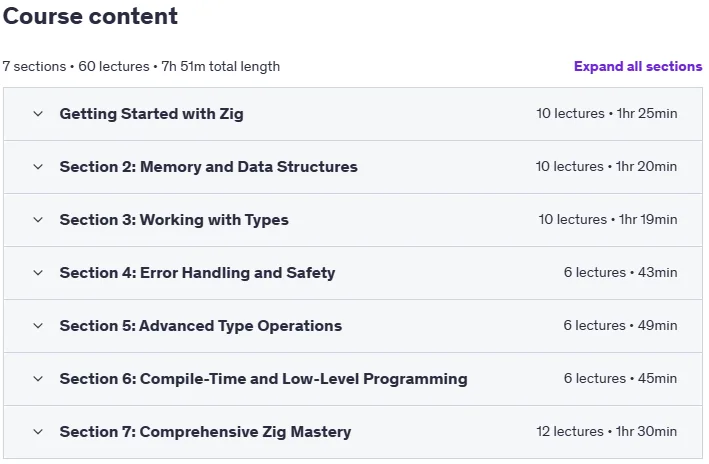709x464 pixels.
Task: Toggle the chevron beside Error Handling and Safety
Action: pyautogui.click(x=38, y=273)
